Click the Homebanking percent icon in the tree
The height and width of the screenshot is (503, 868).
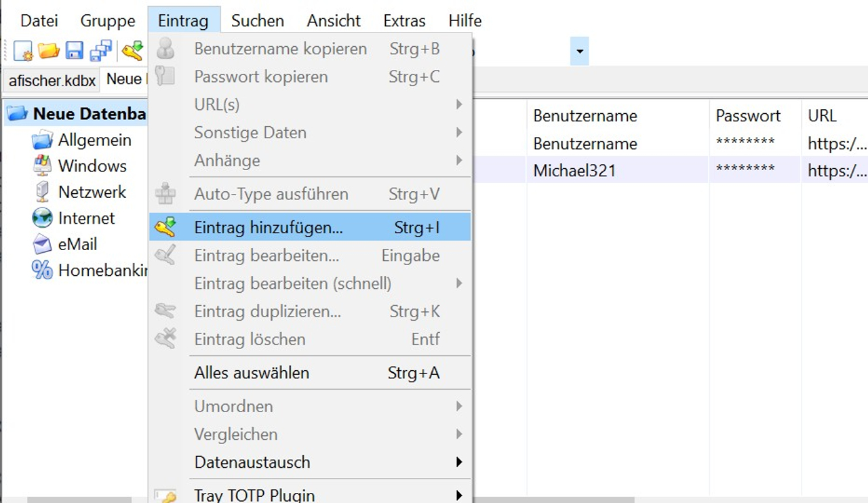pyautogui.click(x=42, y=270)
